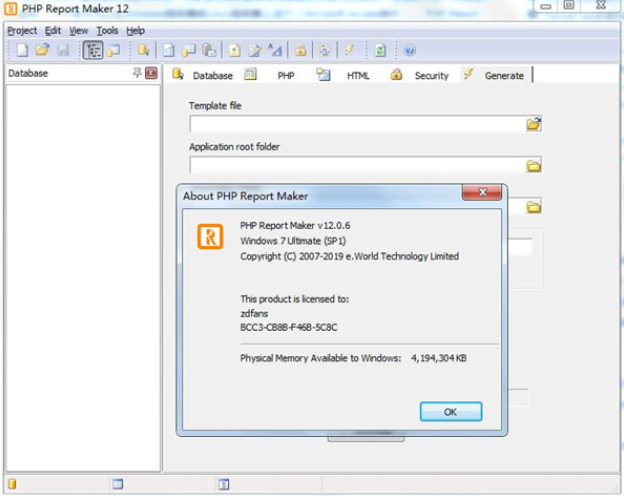Click the lightning bolt Generate toolbar icon
Viewport: 624px width, 496px height.
[349, 50]
